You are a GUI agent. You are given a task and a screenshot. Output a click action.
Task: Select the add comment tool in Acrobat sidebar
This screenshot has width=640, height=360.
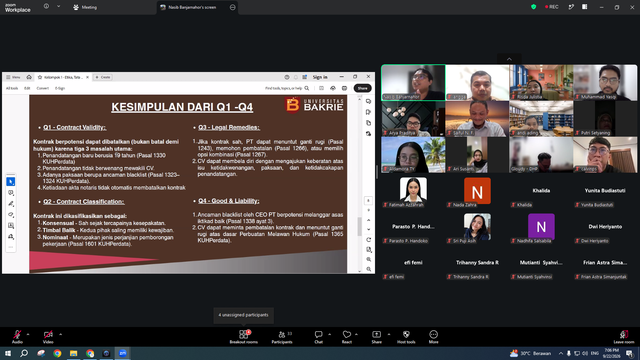coord(11,193)
